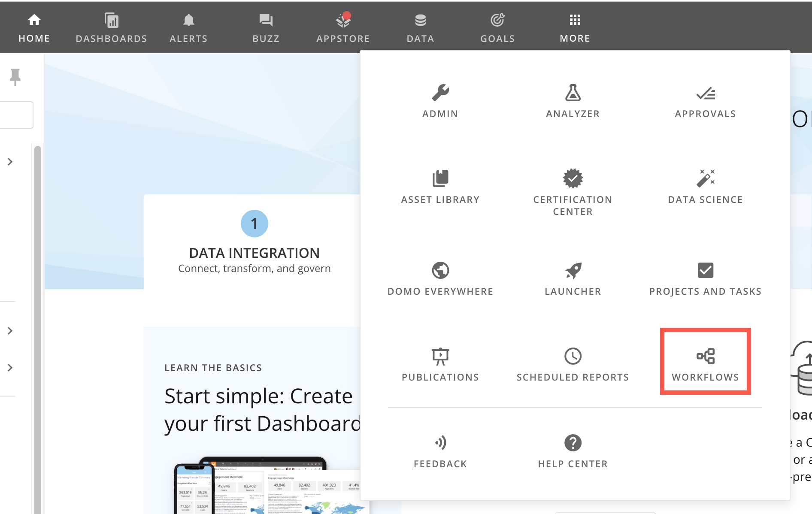Launch the Launcher rocket icon

coord(573,270)
